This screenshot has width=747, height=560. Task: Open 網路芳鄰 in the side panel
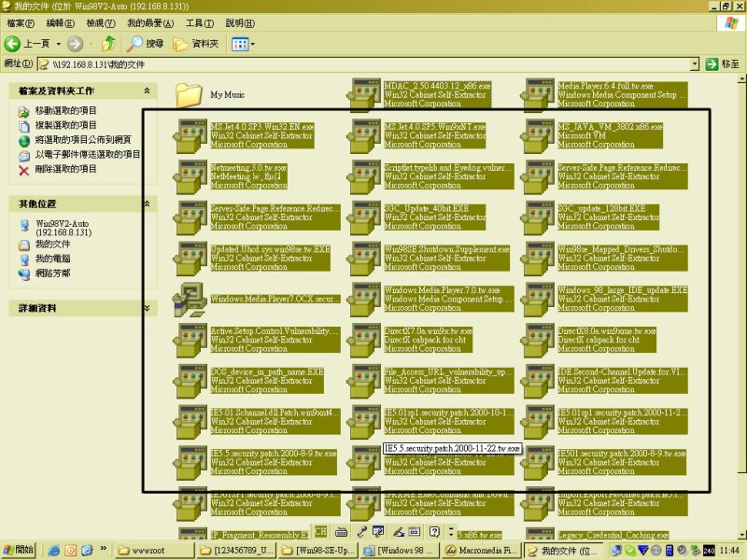52,273
